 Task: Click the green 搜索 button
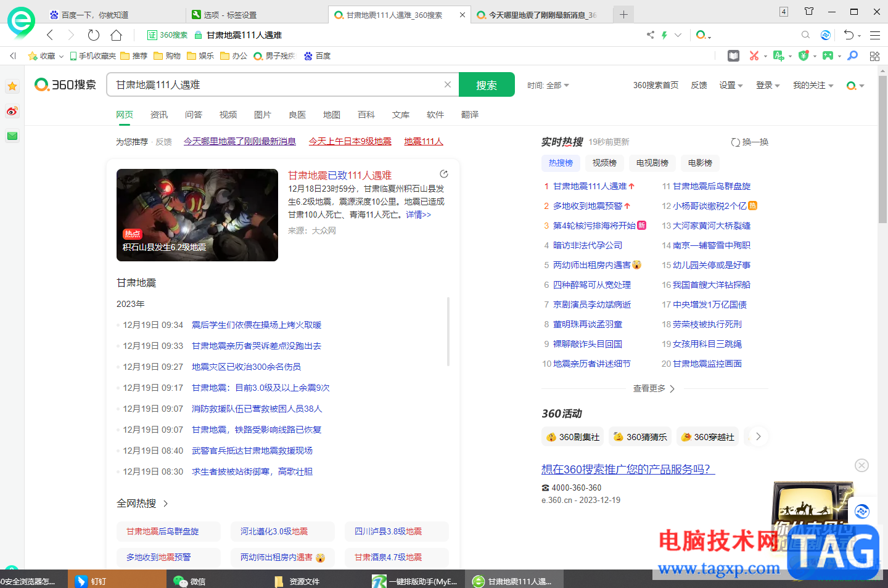[x=487, y=84]
